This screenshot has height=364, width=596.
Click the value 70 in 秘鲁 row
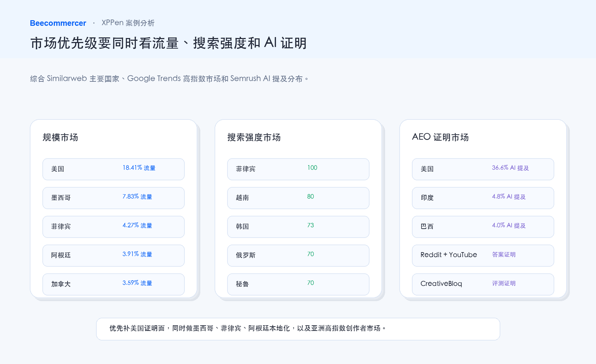pyautogui.click(x=311, y=283)
